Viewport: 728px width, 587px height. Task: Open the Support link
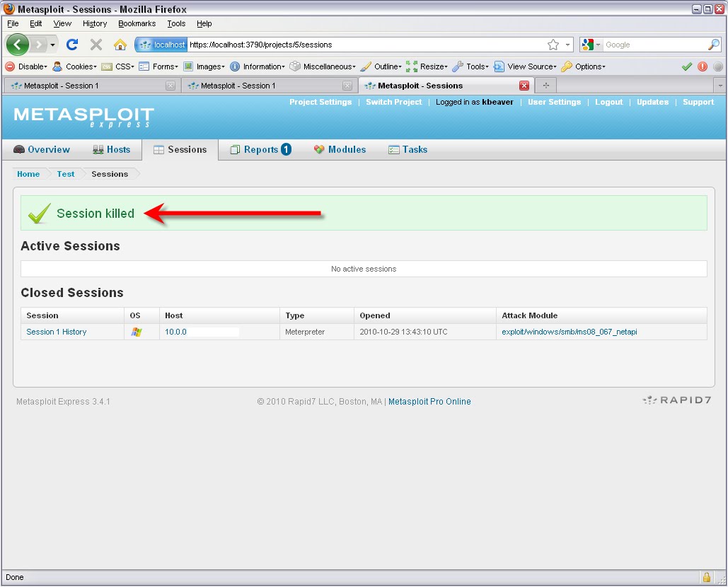698,102
